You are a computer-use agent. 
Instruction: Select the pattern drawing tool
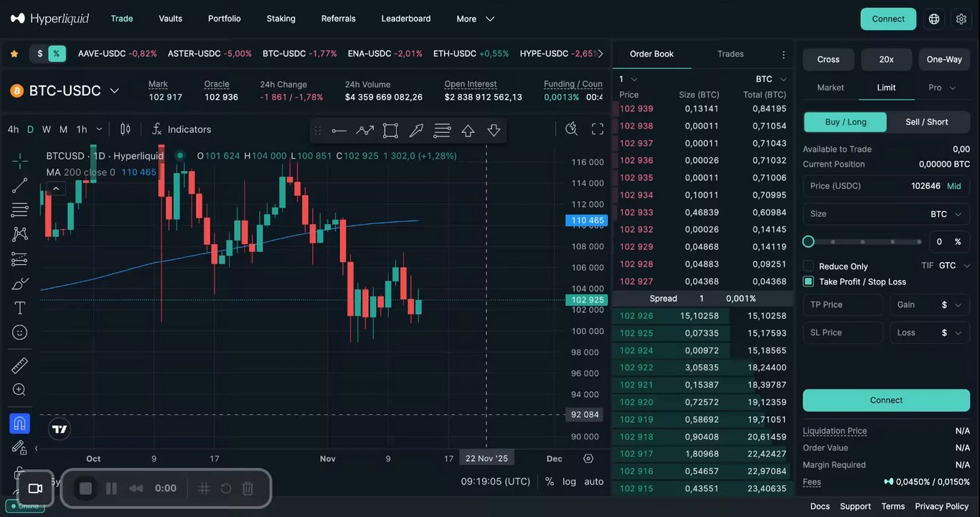pyautogui.click(x=20, y=234)
